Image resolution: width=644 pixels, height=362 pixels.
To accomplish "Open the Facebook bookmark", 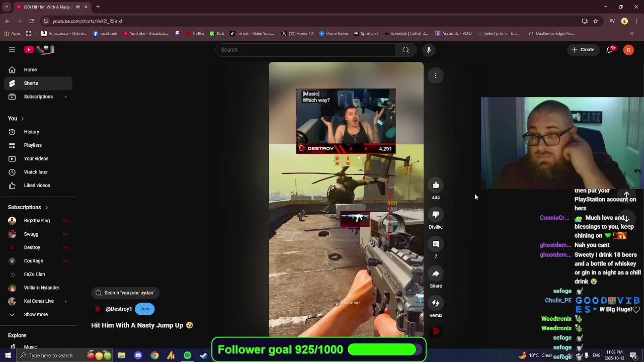I will tap(105, 34).
